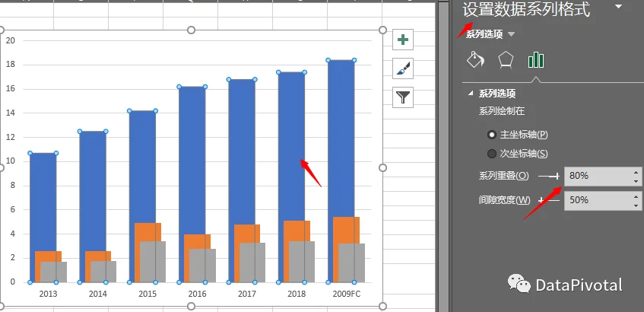
Task: Open the pane options arrow beside 设置数据系列格式
Action: (x=619, y=6)
